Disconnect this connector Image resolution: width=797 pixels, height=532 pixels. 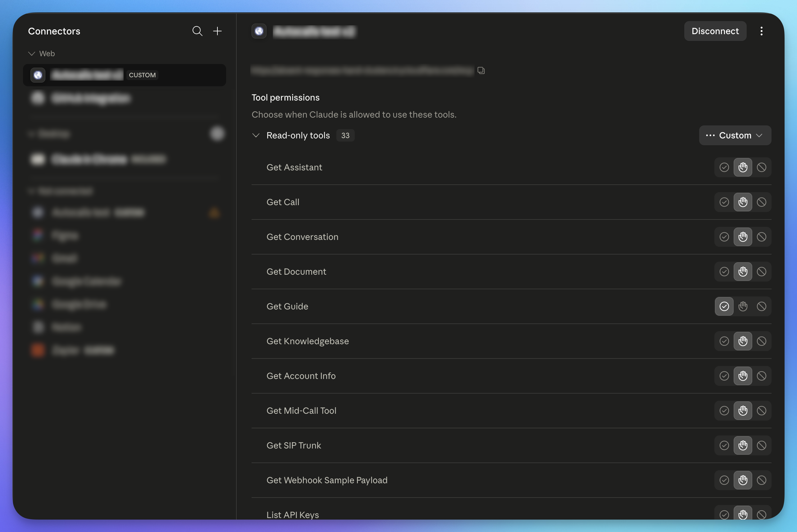coord(715,31)
